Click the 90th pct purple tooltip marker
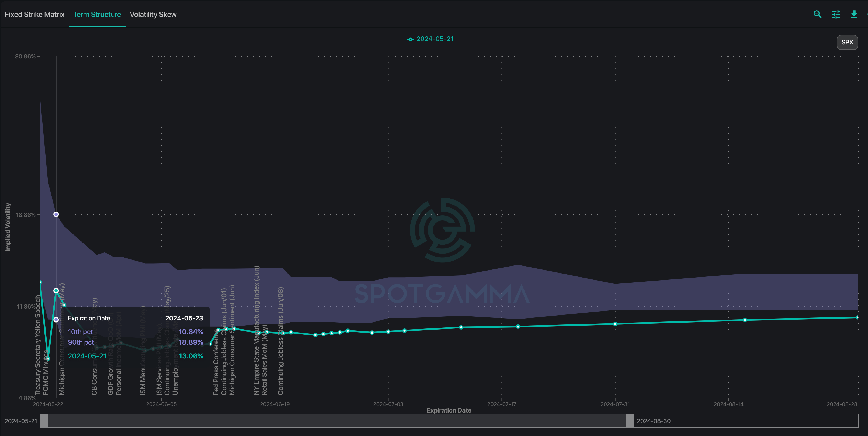This screenshot has height=436, width=868. [x=56, y=214]
